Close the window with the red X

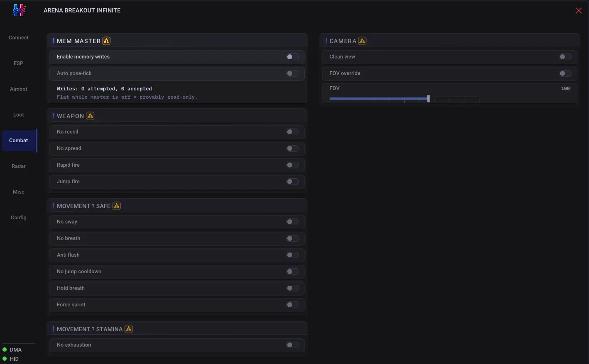(579, 10)
